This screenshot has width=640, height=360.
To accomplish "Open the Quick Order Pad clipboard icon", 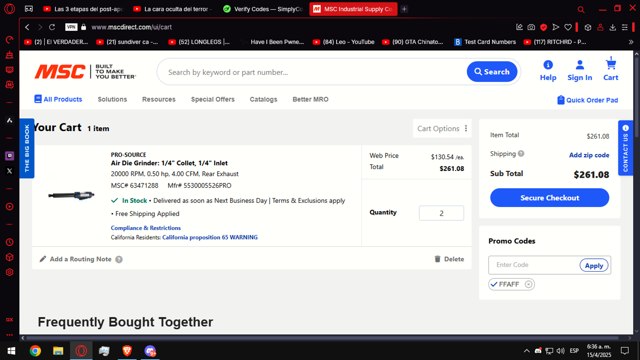I will tap(561, 100).
